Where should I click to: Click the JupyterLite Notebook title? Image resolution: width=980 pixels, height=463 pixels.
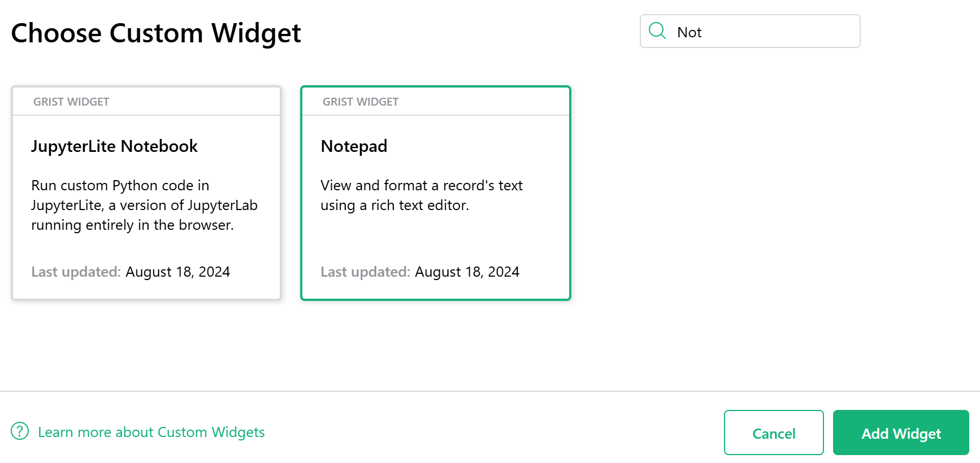(x=114, y=146)
